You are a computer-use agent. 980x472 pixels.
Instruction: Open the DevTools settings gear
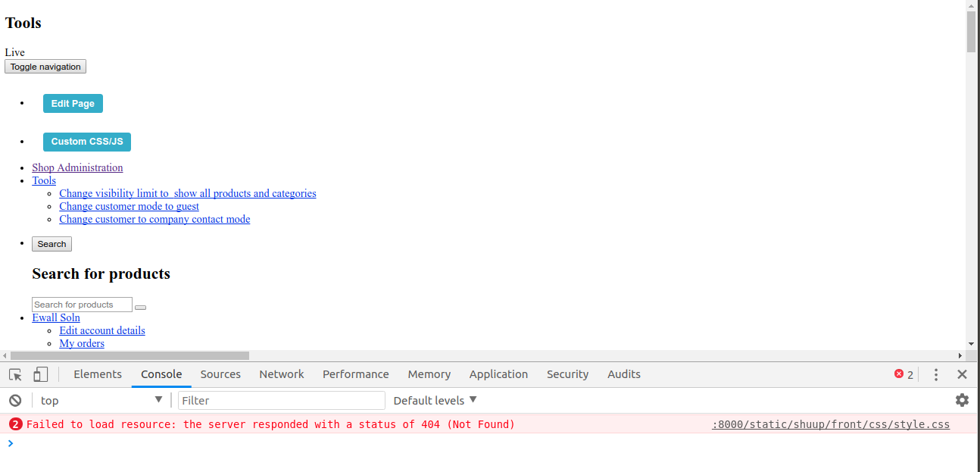click(962, 400)
